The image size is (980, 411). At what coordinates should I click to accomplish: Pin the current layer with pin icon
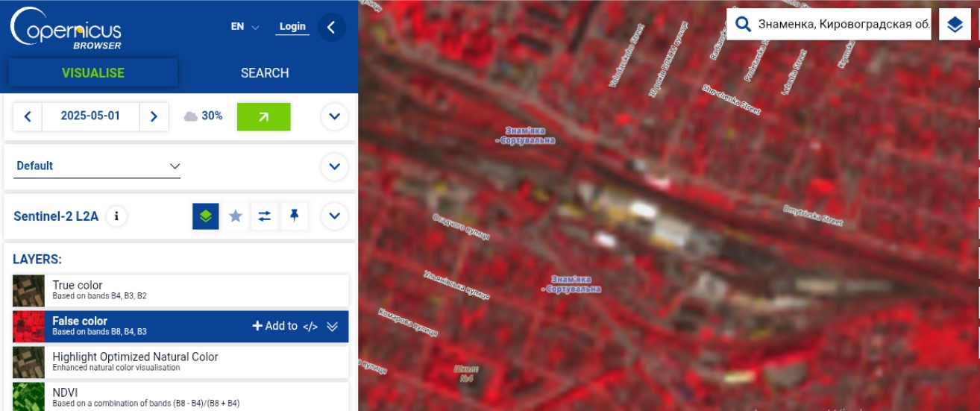(x=294, y=216)
